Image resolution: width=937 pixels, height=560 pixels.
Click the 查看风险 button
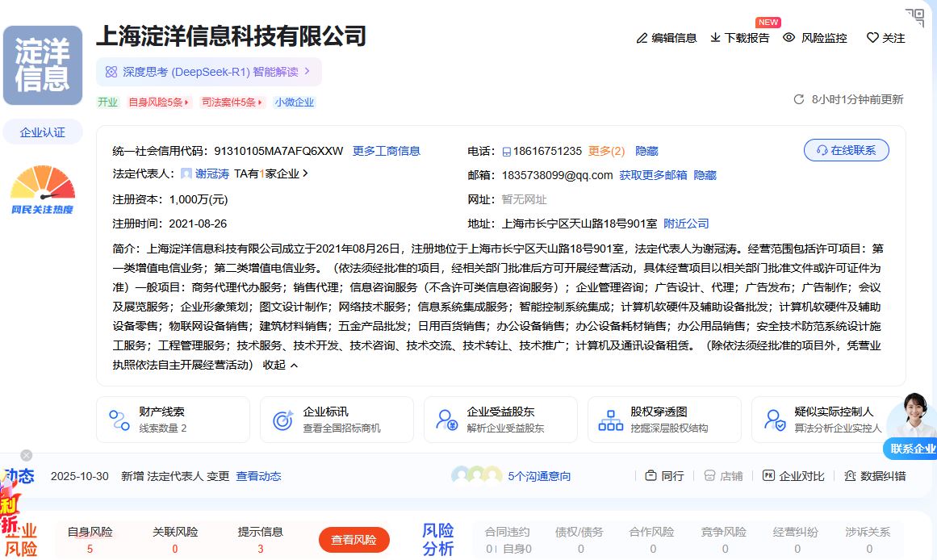[x=355, y=541]
